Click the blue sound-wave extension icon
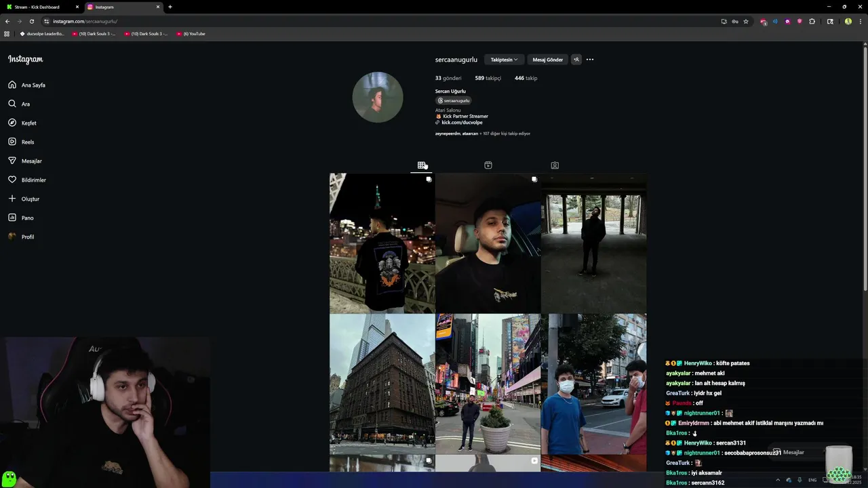The width and height of the screenshot is (868, 488). pos(775,21)
